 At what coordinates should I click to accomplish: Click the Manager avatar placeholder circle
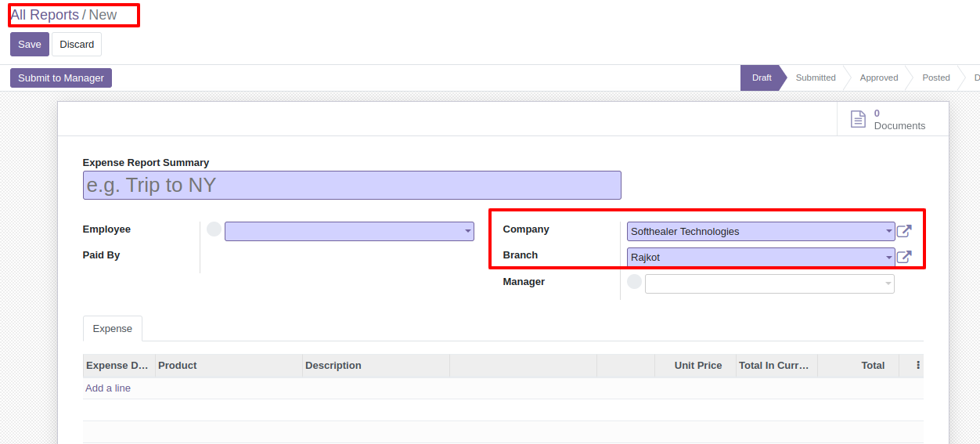point(635,282)
